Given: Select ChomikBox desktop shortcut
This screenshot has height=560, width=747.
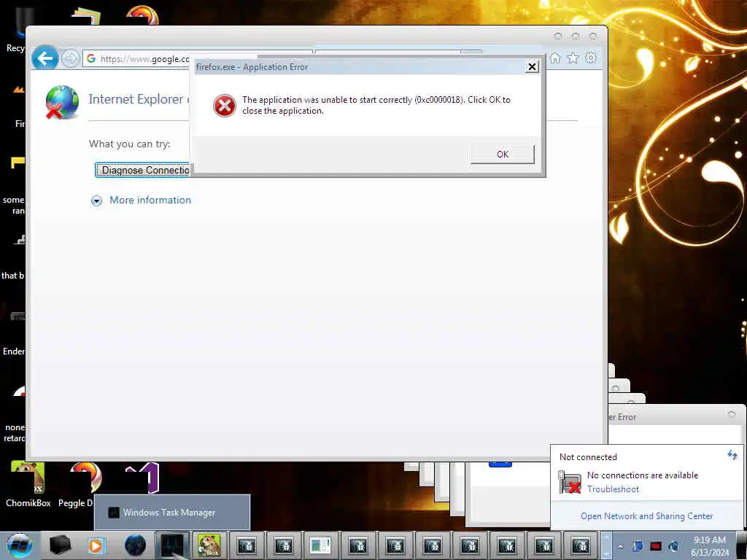Looking at the screenshot, I should coord(28,485).
